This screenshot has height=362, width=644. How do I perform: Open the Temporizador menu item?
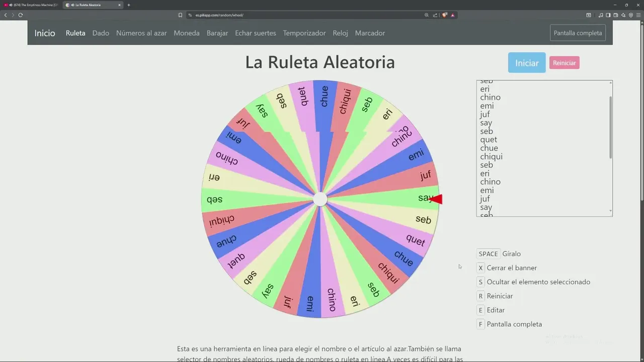coord(304,33)
